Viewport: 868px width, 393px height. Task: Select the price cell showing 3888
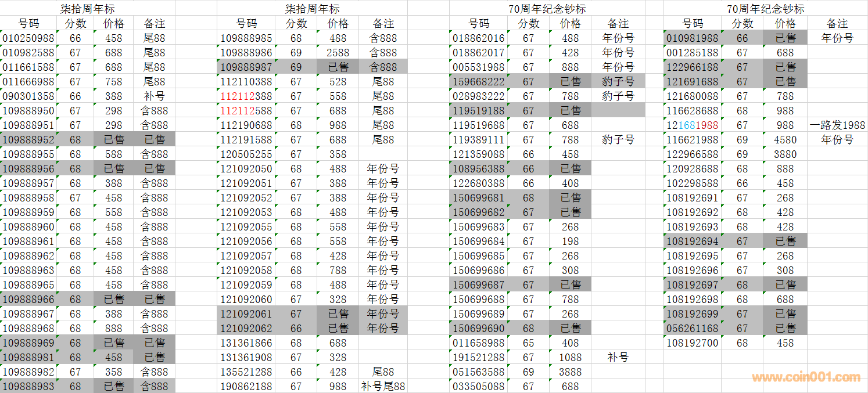(x=570, y=372)
